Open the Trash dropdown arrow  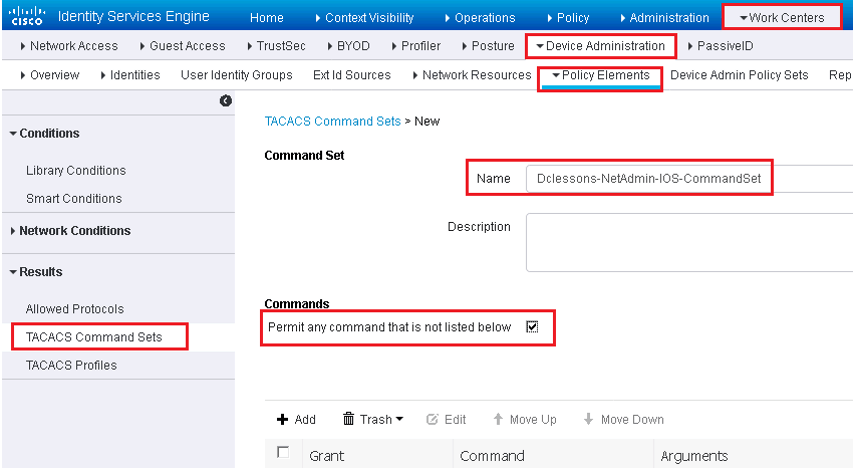pyautogui.click(x=400, y=419)
